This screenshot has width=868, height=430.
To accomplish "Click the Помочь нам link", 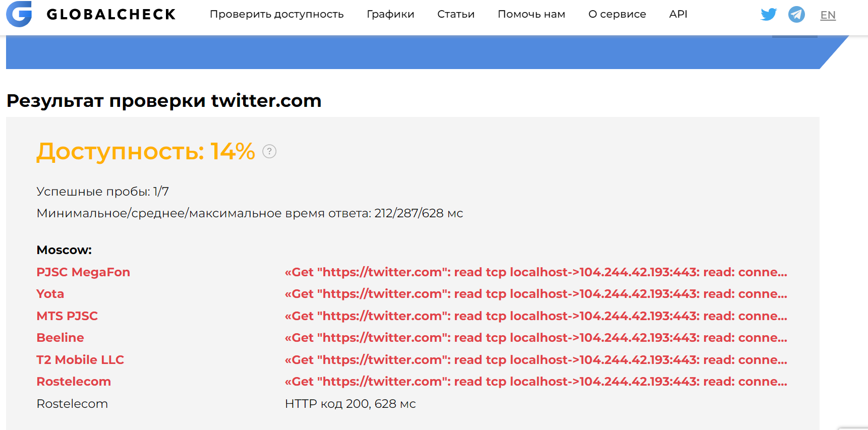I will [x=531, y=15].
